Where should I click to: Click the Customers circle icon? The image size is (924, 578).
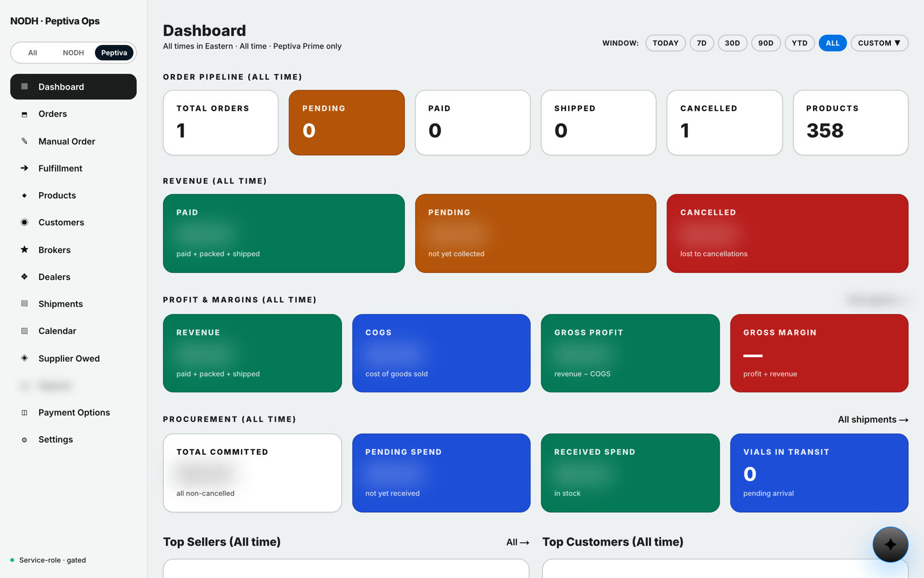coord(24,223)
